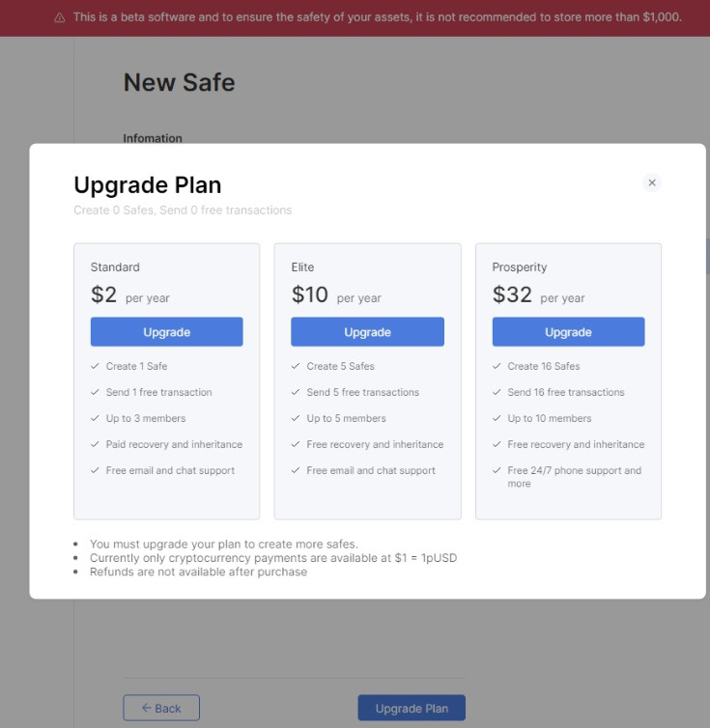Click the checkmark beside Paid recovery and inheritance
Screen dimensions: 710x728
[95, 444]
